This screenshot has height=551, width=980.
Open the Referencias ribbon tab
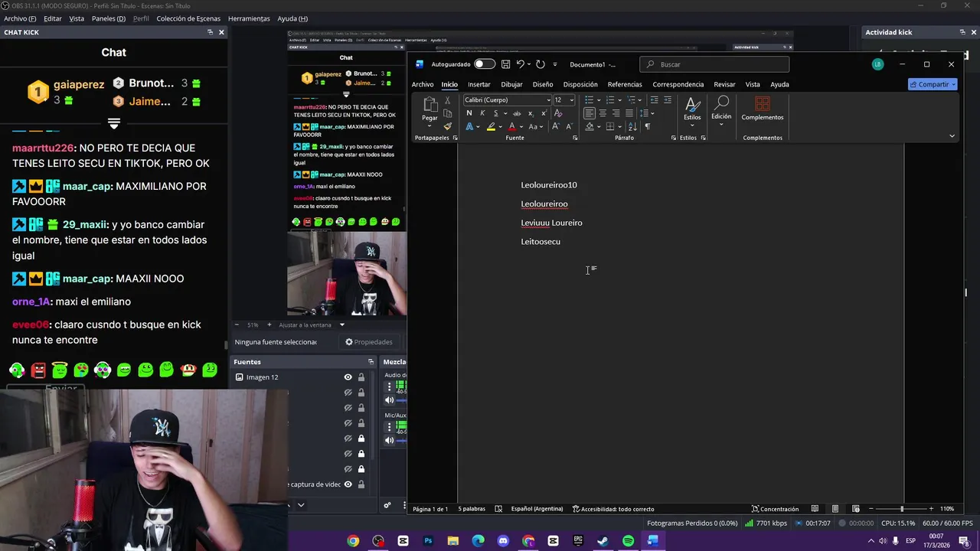625,84
